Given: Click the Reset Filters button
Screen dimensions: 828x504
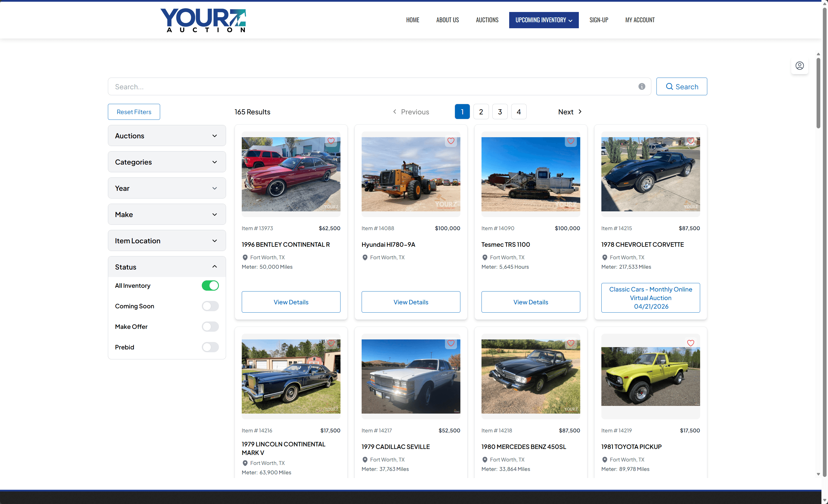Looking at the screenshot, I should [134, 112].
